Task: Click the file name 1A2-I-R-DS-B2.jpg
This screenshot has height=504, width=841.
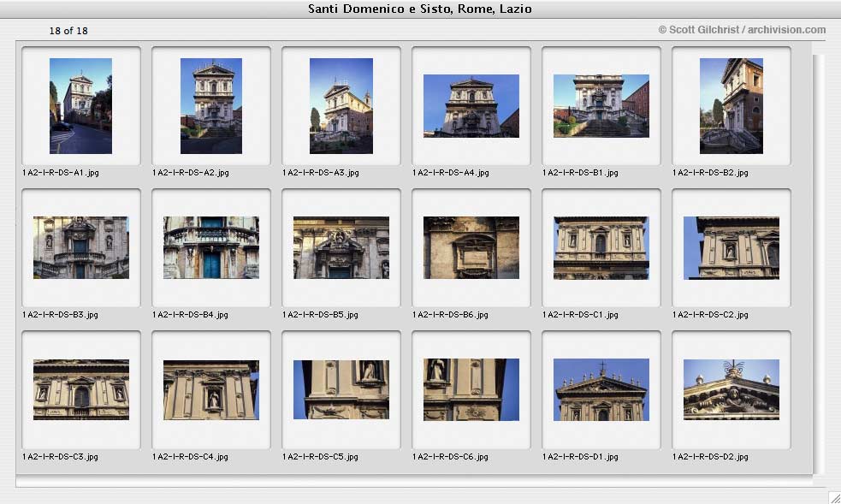Action: tap(710, 173)
